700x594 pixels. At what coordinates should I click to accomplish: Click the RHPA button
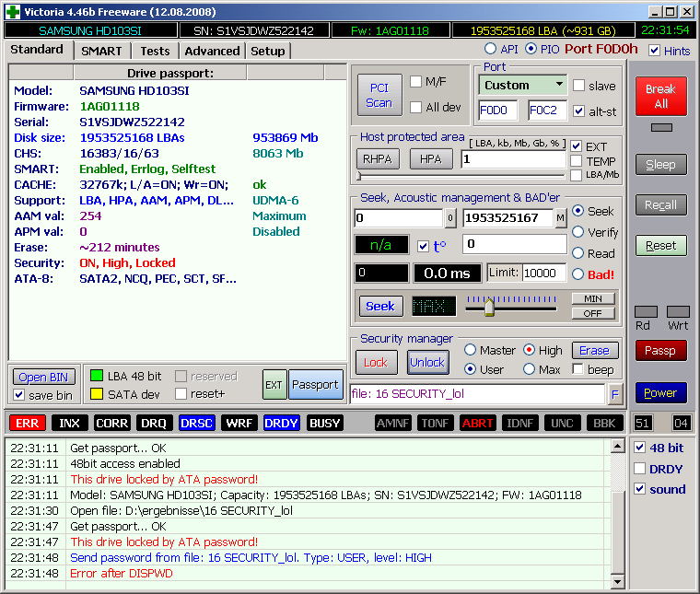(x=378, y=159)
